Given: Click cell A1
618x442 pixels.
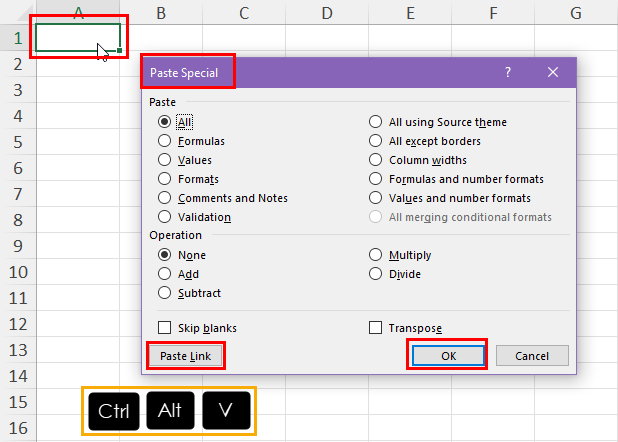Looking at the screenshot, I should [78, 37].
